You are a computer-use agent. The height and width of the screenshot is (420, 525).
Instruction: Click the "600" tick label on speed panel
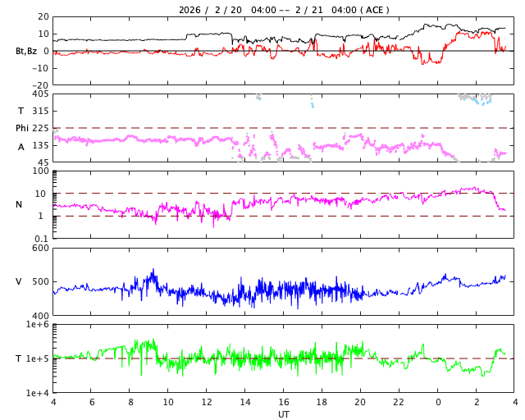click(39, 248)
